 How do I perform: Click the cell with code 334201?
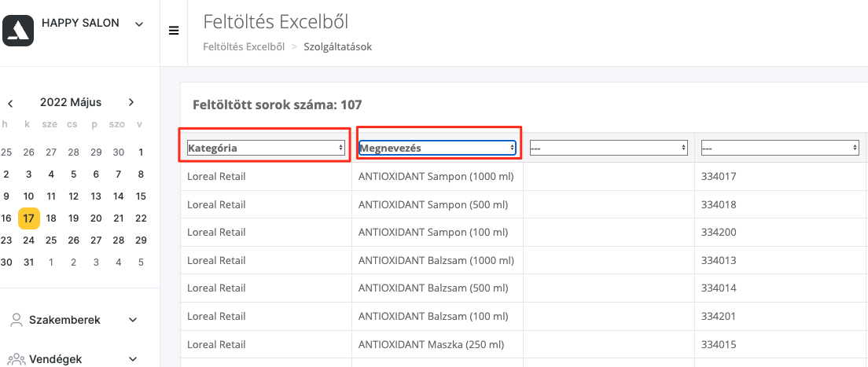[780, 317]
